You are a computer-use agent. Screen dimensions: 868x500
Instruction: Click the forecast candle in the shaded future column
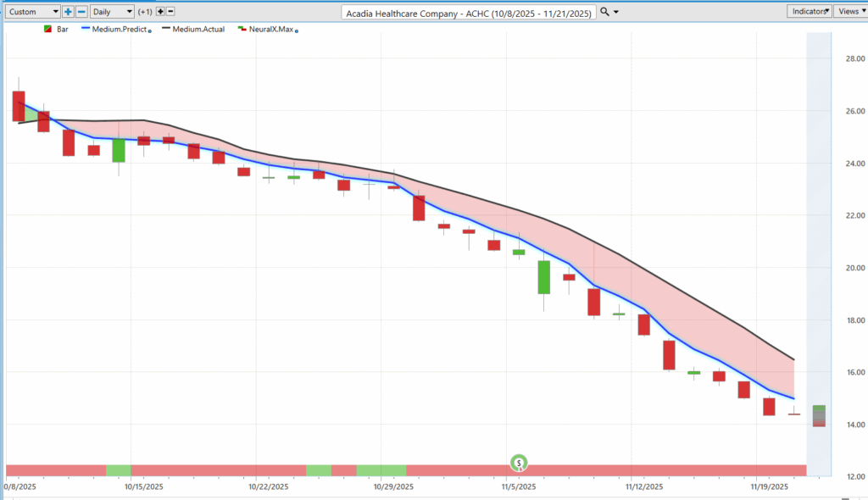coord(820,416)
